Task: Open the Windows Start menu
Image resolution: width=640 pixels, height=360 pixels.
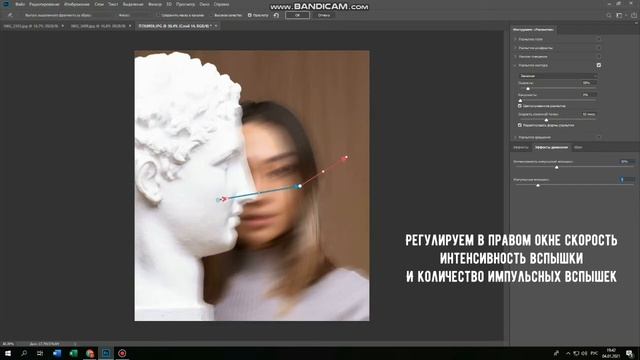Action: coord(8,353)
